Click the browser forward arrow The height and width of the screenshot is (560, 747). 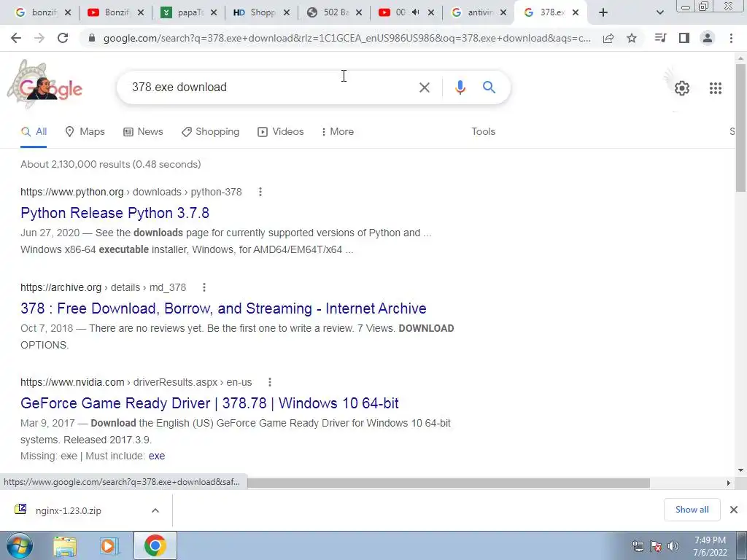pos(39,38)
